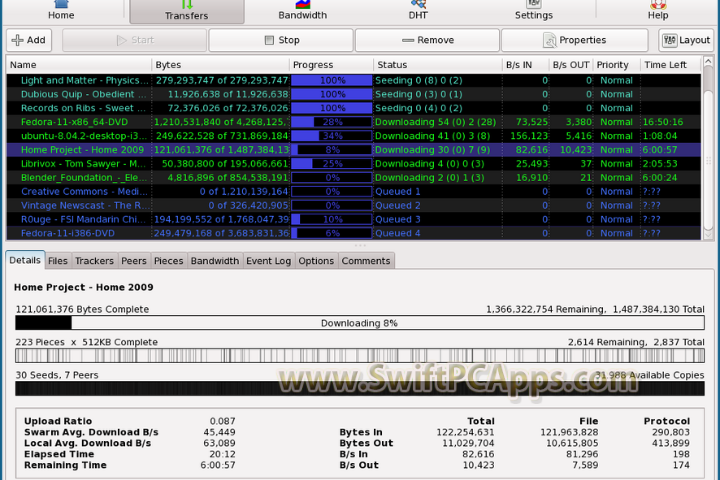Select the Librivox - Tom Sawyer transfer
The width and height of the screenshot is (720, 480).
(354, 164)
